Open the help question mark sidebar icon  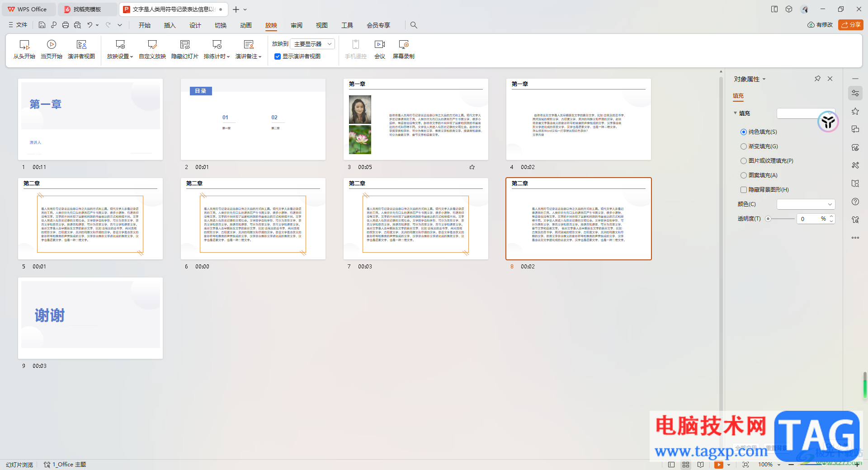click(855, 202)
